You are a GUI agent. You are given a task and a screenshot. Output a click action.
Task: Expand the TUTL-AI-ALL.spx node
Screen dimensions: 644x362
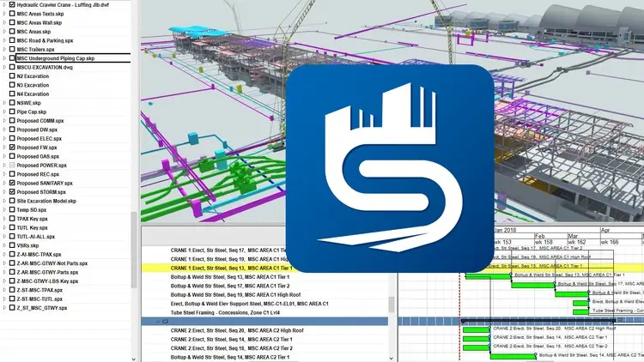4,237
